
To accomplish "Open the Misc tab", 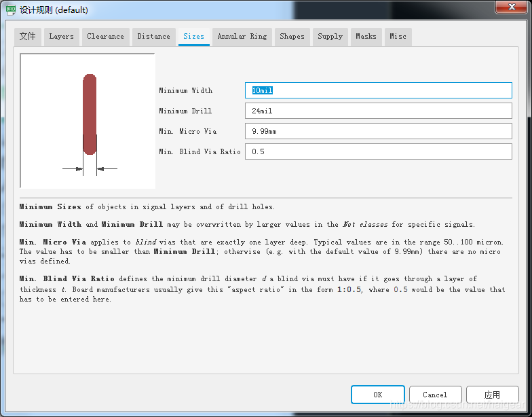I will [x=398, y=37].
